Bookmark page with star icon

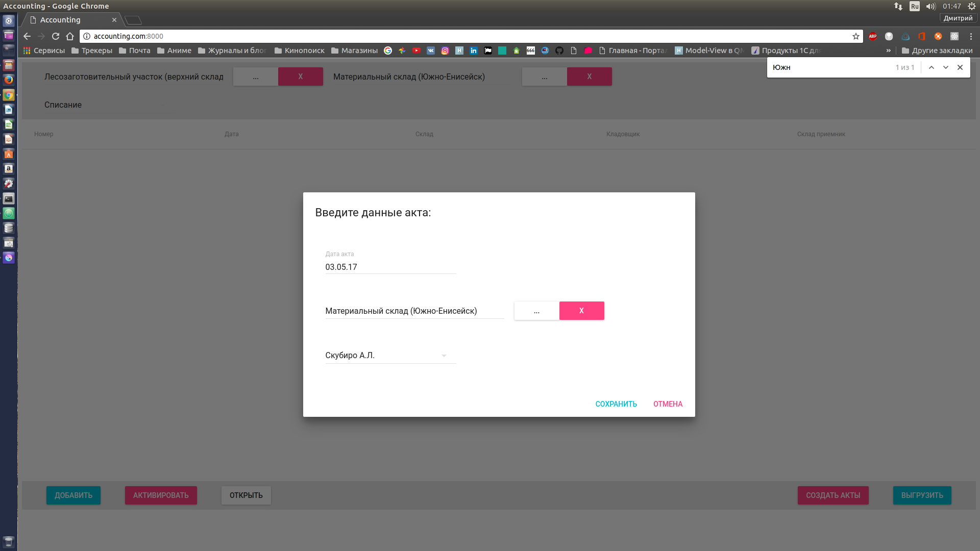[855, 36]
